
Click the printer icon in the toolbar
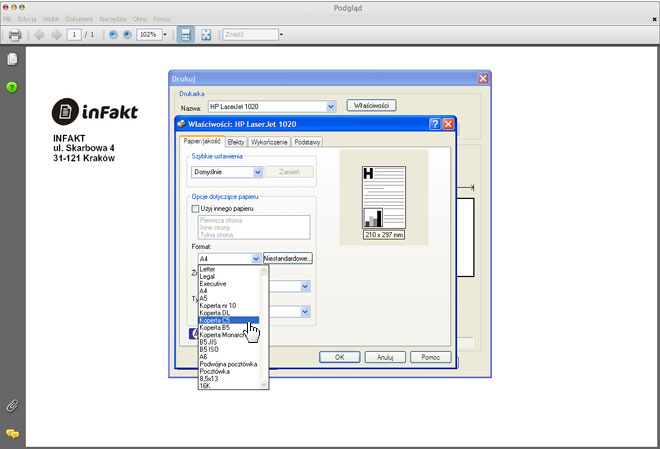point(15,35)
